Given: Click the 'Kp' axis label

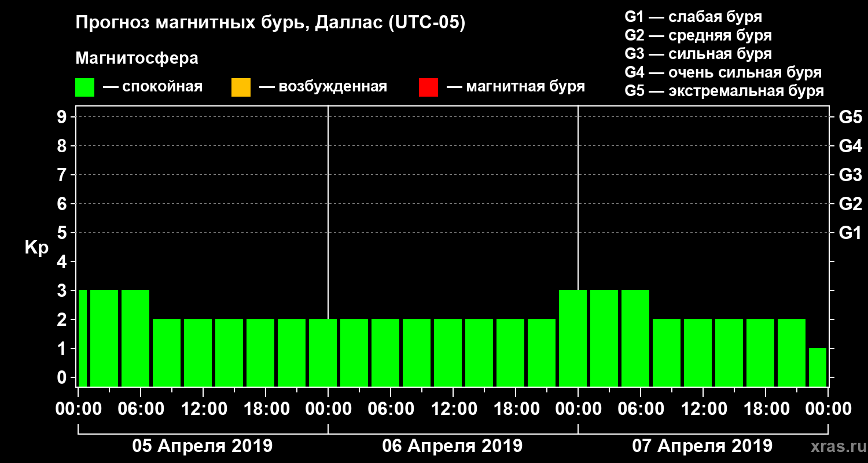Looking at the screenshot, I should 36,247.
